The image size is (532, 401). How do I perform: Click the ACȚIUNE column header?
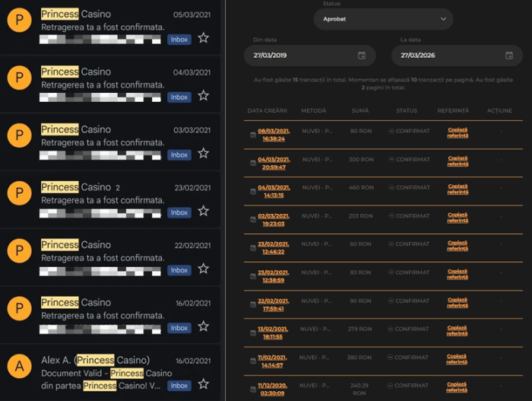pyautogui.click(x=500, y=111)
